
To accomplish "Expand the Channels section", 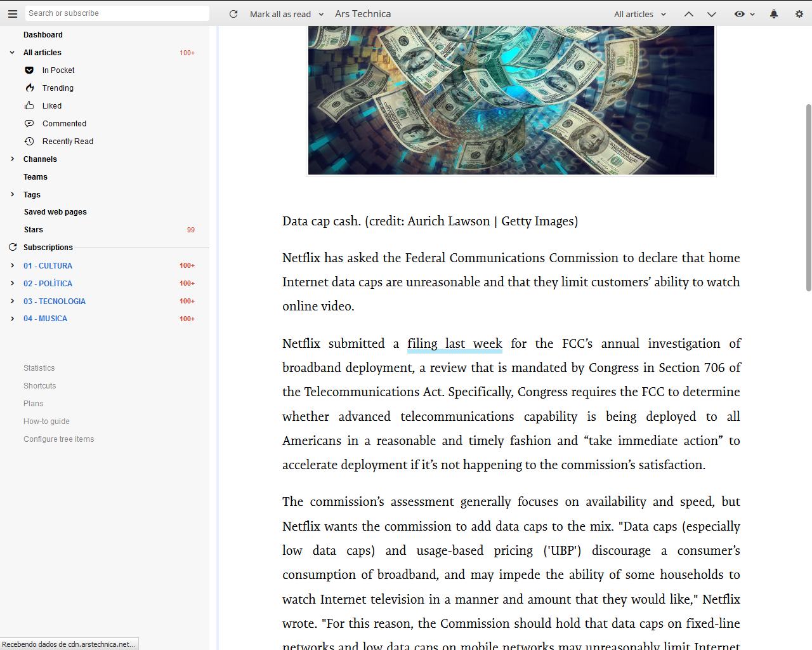I will [x=12, y=159].
